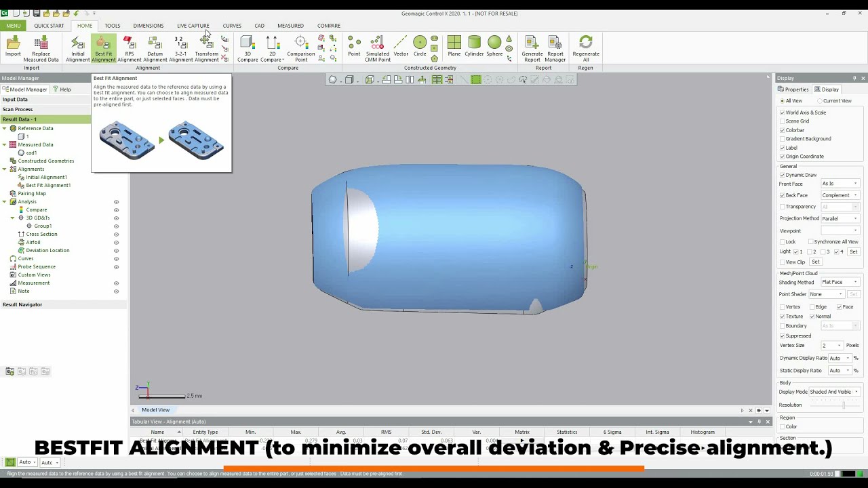Select the RPS Alignment tool
The width and height of the screenshot is (868, 488).
[129, 49]
